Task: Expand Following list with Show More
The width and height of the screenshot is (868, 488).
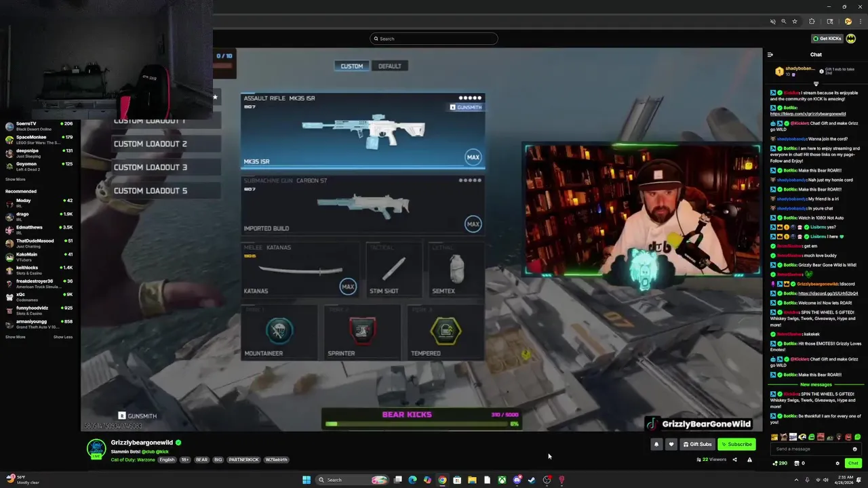Action: coord(15,180)
